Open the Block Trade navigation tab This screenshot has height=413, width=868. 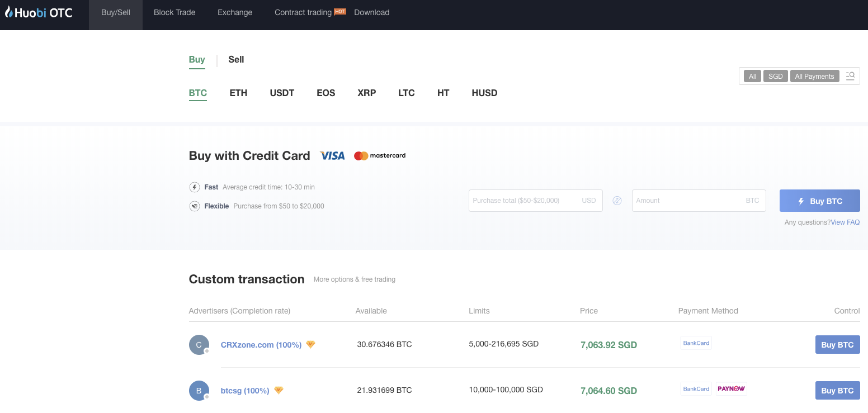point(174,12)
